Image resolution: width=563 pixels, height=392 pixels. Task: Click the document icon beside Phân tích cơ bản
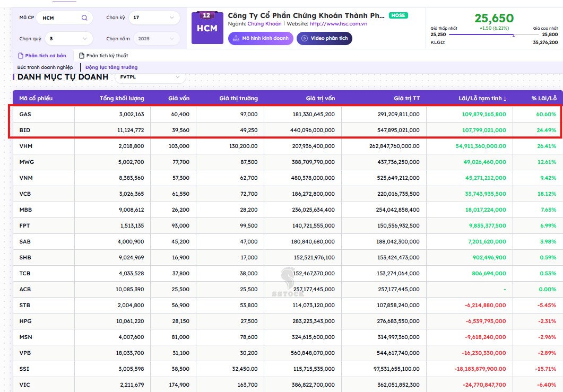(x=21, y=56)
